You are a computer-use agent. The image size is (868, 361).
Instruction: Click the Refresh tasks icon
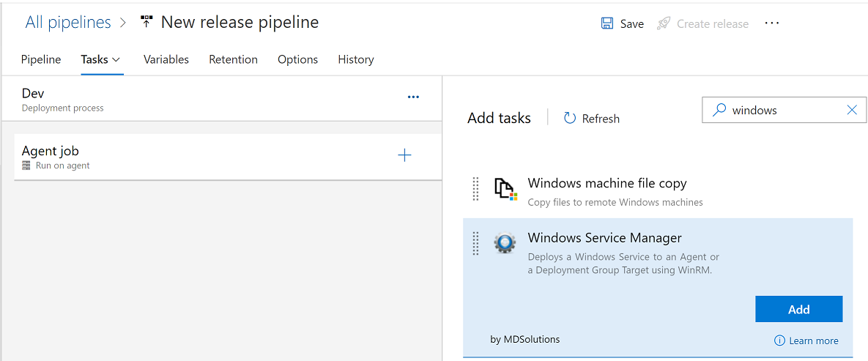[570, 118]
